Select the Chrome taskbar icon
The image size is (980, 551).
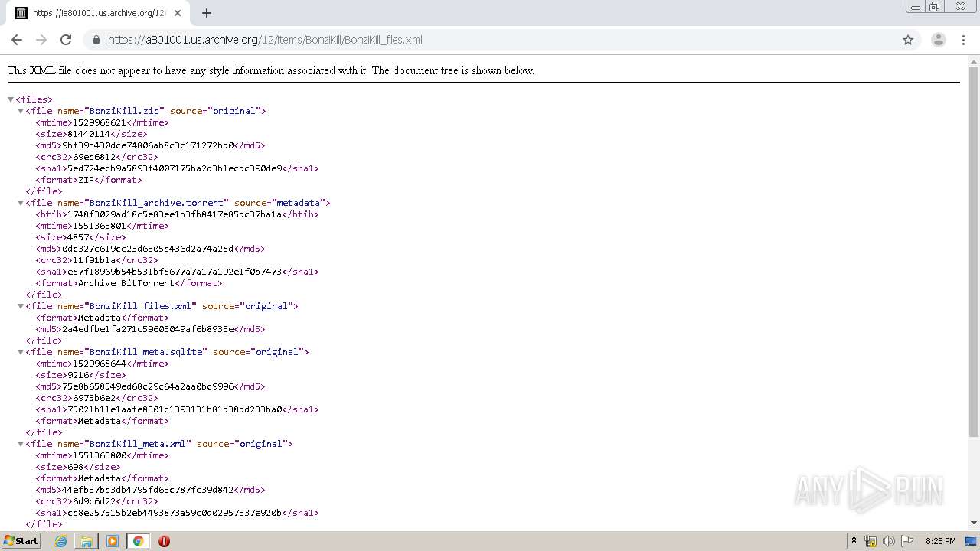tap(138, 541)
